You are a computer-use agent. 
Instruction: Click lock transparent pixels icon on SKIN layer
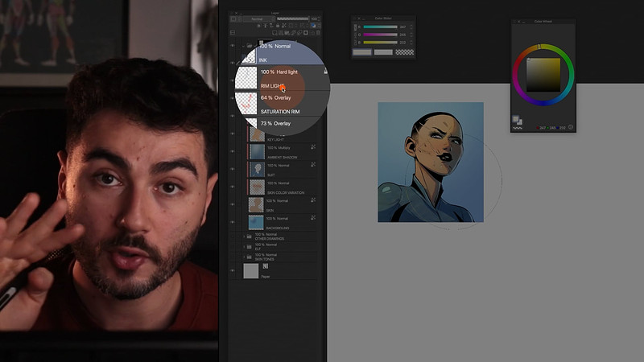[x=313, y=200]
